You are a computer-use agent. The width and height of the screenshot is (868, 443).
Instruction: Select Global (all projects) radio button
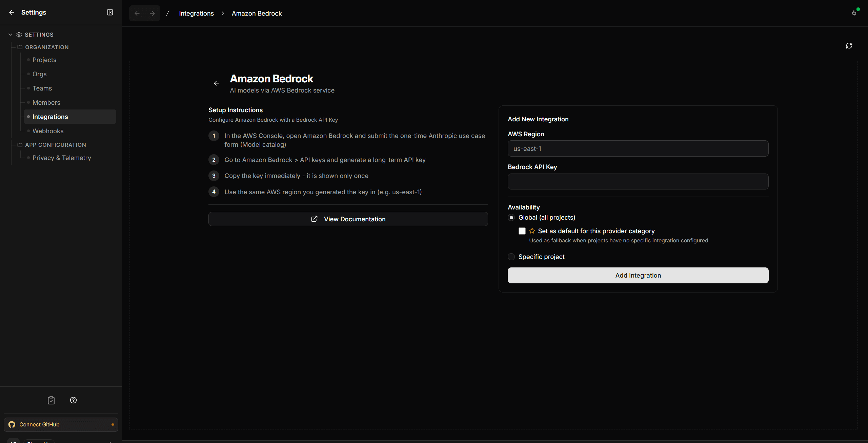point(511,218)
